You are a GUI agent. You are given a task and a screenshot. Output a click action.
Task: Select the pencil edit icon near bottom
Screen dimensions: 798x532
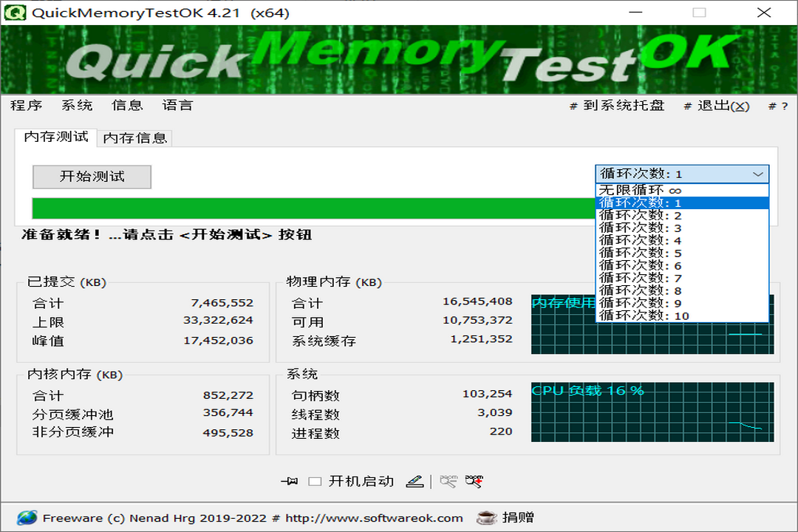tap(415, 481)
